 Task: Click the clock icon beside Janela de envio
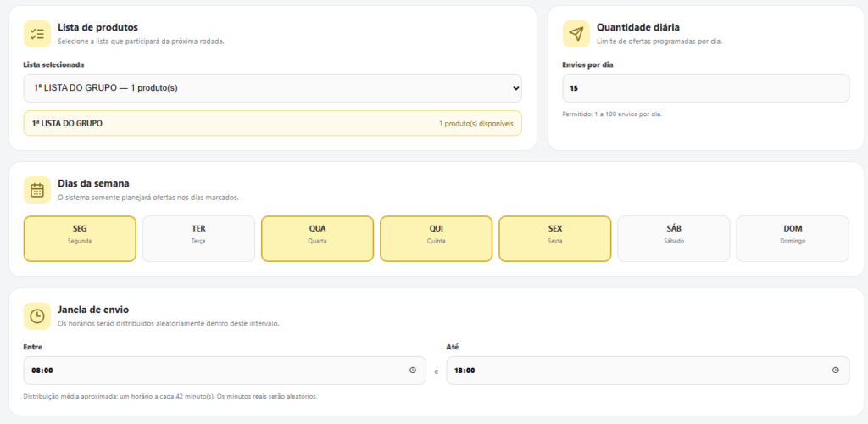pyautogui.click(x=37, y=316)
